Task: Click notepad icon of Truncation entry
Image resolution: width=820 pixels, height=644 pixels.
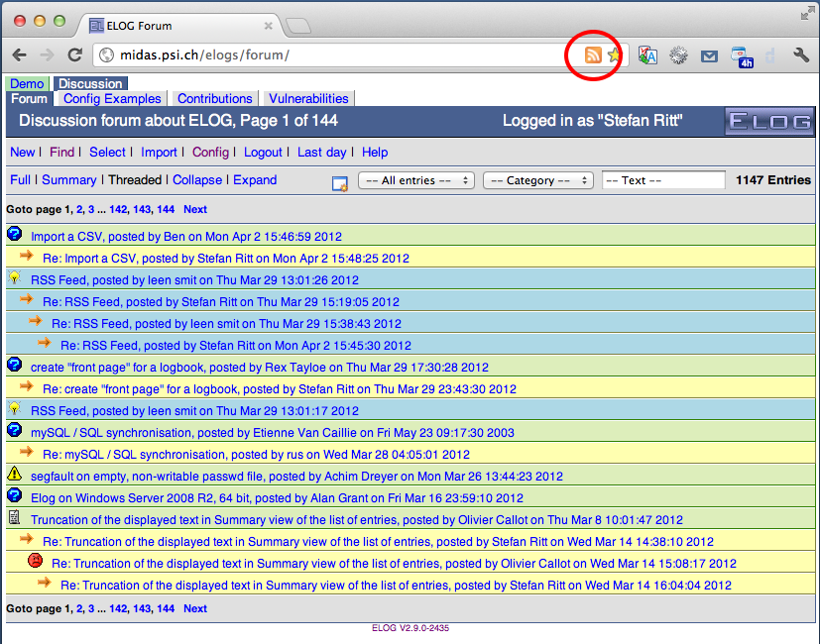Action: (15, 517)
